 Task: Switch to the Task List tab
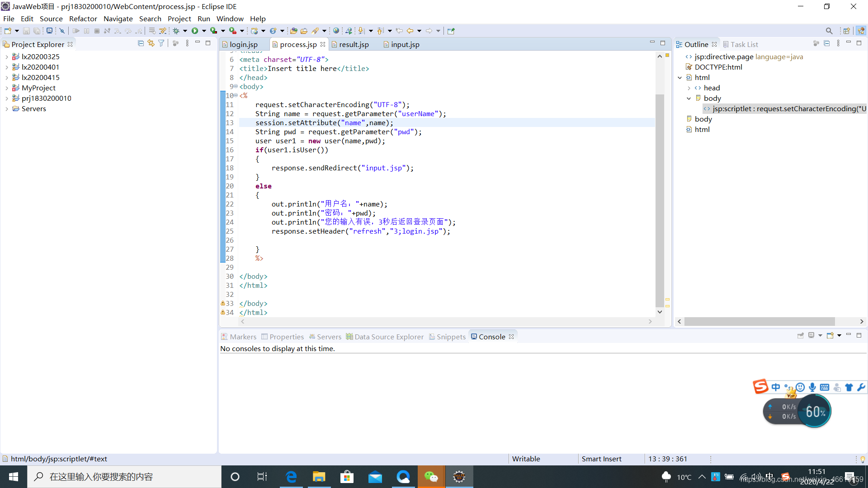(740, 44)
